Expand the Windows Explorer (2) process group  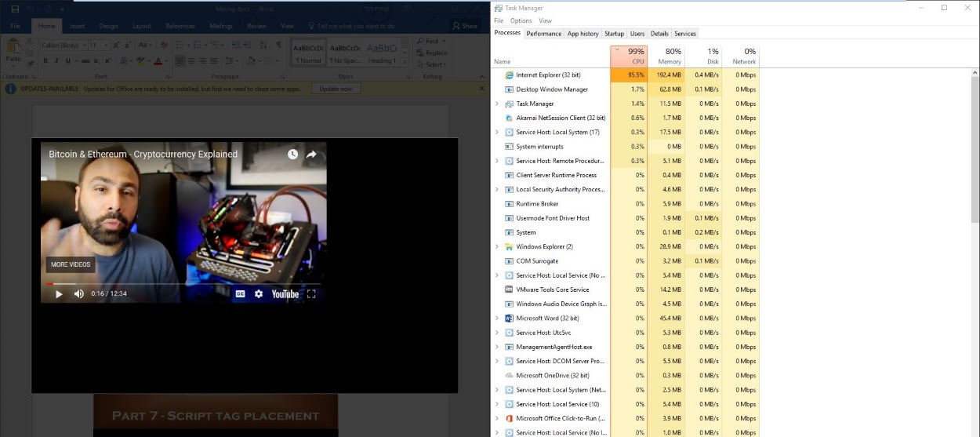[x=497, y=247]
